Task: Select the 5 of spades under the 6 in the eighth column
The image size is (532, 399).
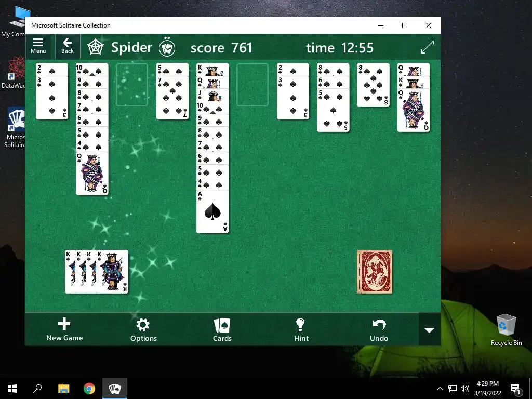Action: coord(333,110)
